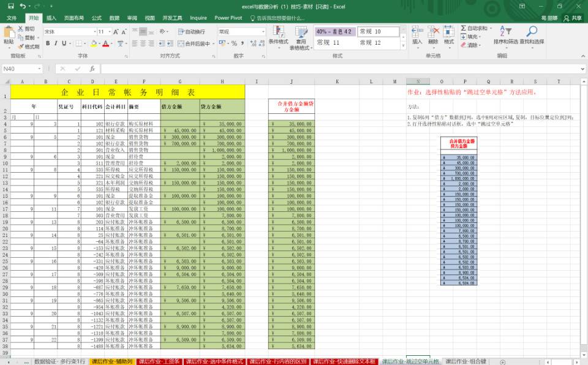Screen dimensions: 588x365
Task: Click fill color yellow bucket swatch
Action: click(x=94, y=43)
